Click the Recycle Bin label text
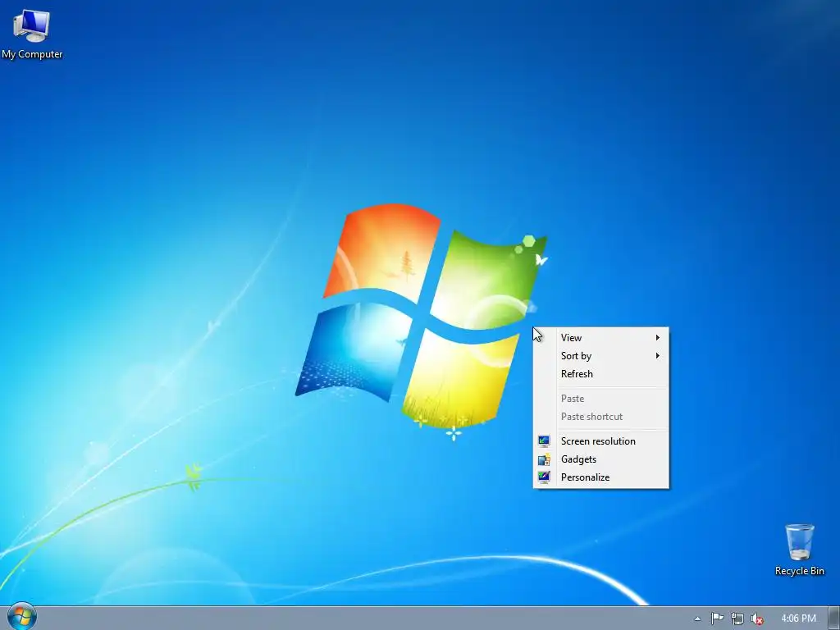This screenshot has height=630, width=840. click(799, 571)
